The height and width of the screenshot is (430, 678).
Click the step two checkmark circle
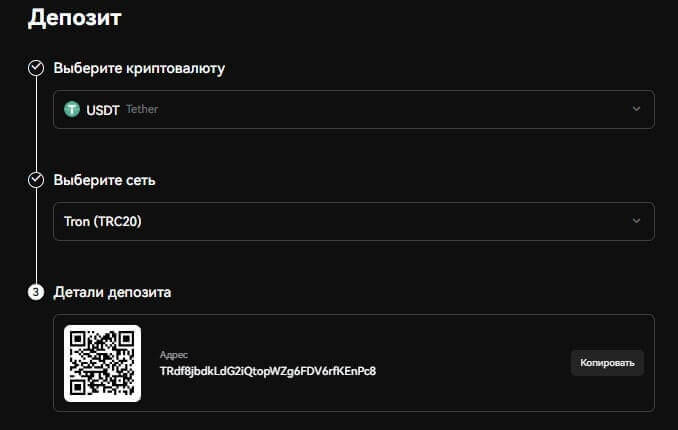36,180
